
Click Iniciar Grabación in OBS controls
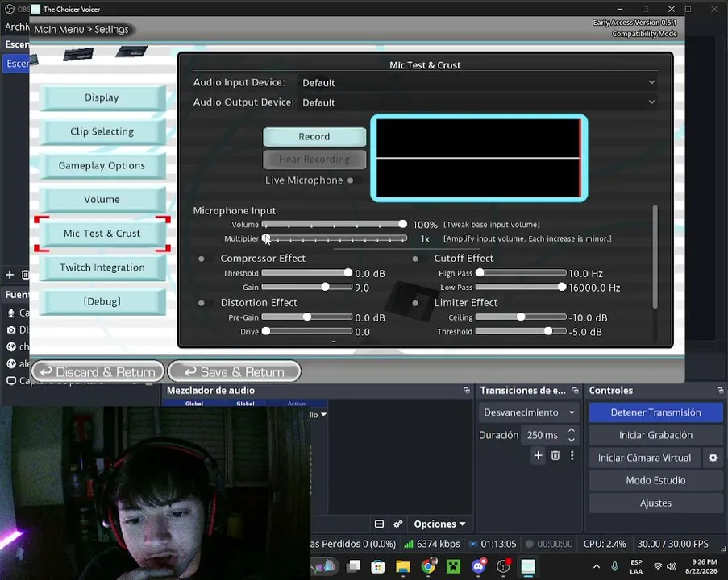click(656, 435)
